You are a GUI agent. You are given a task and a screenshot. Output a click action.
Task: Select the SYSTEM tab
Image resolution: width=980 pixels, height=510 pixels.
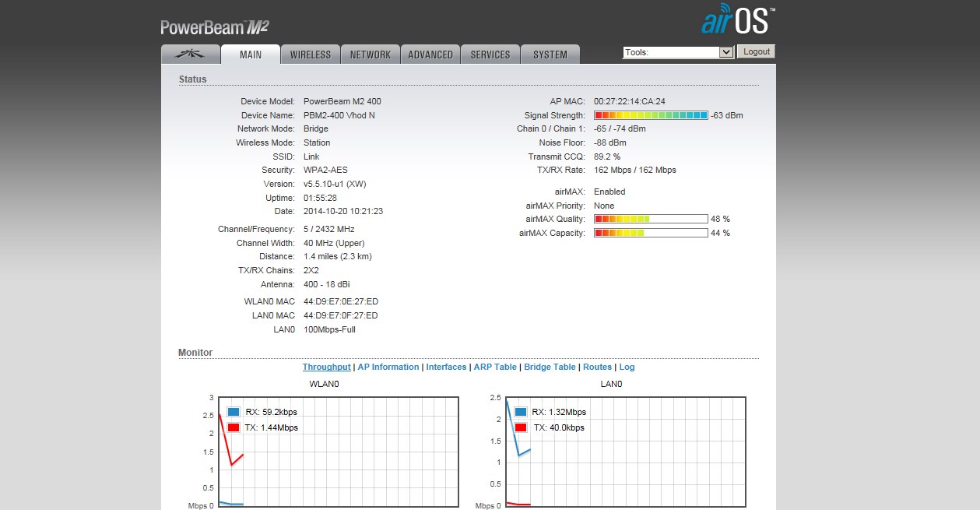(x=550, y=55)
